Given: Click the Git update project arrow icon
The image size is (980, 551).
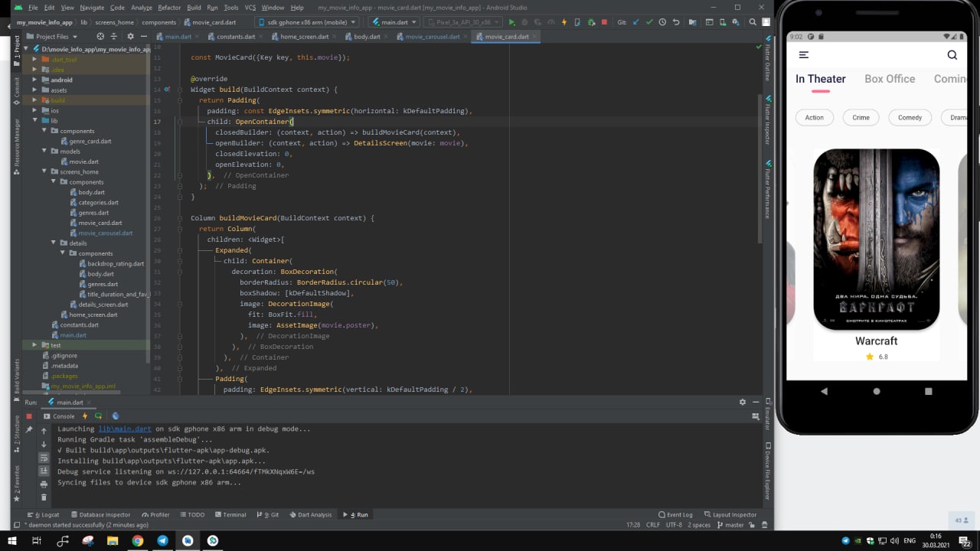Looking at the screenshot, I should coord(635,22).
